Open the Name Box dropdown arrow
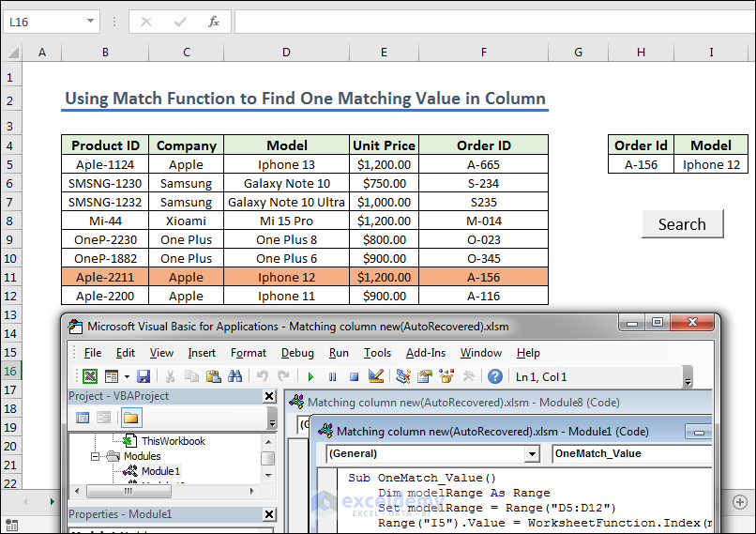The height and width of the screenshot is (534, 756). (x=90, y=22)
